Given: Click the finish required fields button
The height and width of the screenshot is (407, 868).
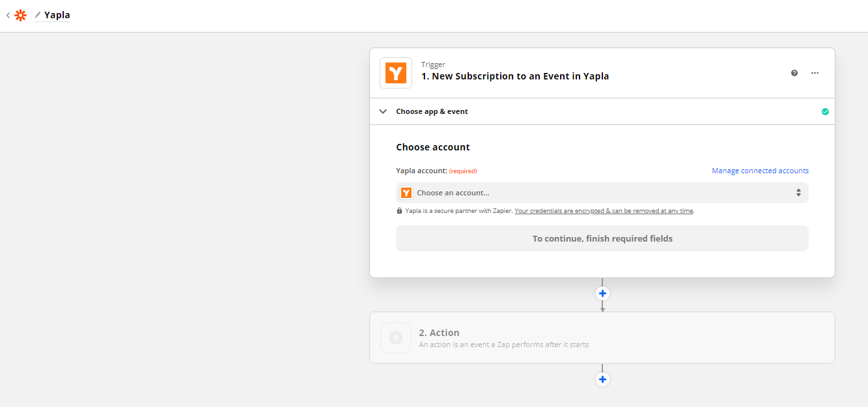Looking at the screenshot, I should tap(602, 238).
